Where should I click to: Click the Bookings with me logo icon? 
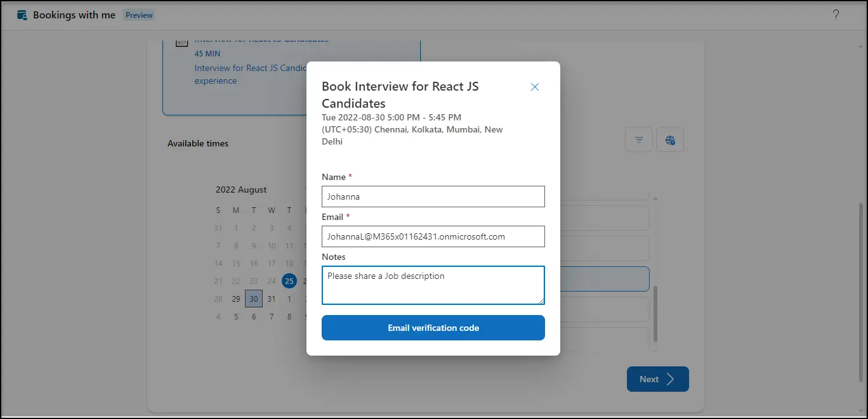(x=22, y=15)
